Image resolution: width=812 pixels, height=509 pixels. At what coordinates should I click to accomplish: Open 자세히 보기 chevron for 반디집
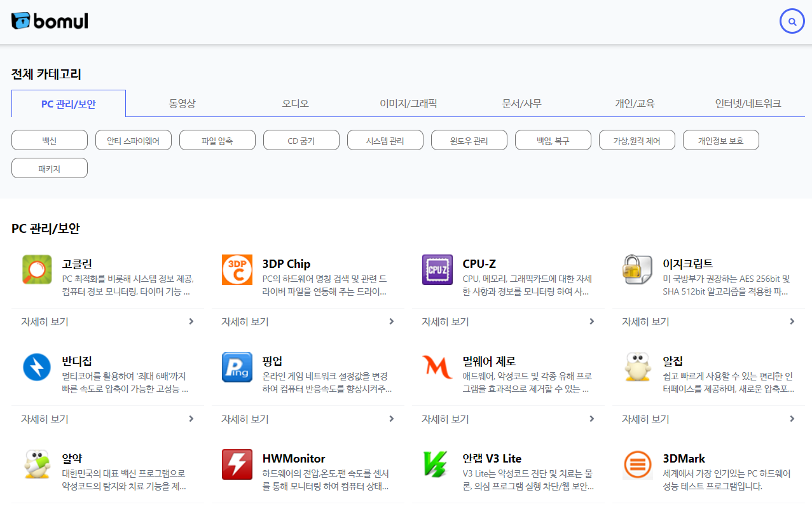pyautogui.click(x=191, y=419)
